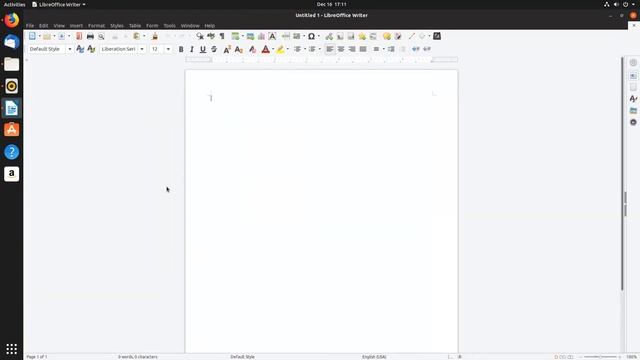The width and height of the screenshot is (640, 360).
Task: Open the Insert menu
Action: click(76, 26)
